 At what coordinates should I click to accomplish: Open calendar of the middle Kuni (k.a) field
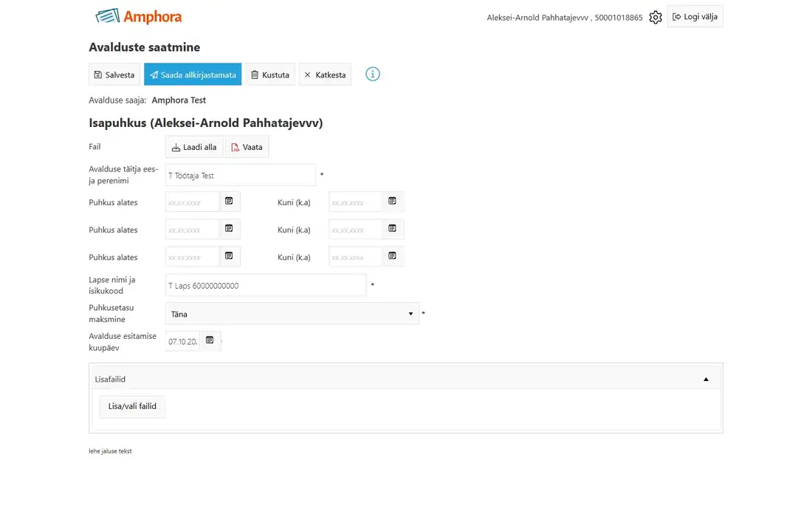(393, 229)
